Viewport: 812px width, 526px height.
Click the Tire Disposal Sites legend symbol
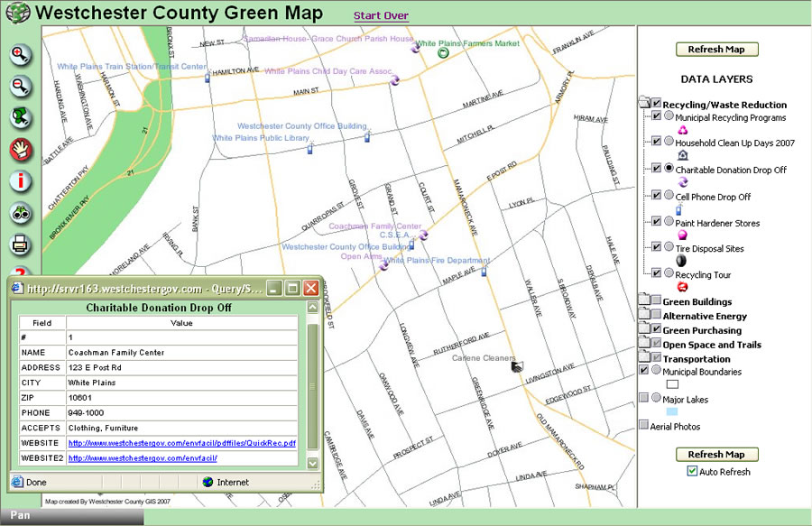681,261
